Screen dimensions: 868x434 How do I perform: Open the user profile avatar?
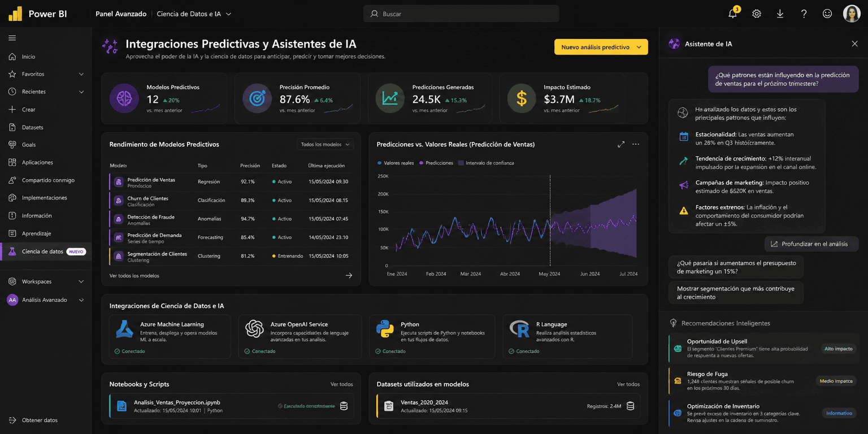852,14
